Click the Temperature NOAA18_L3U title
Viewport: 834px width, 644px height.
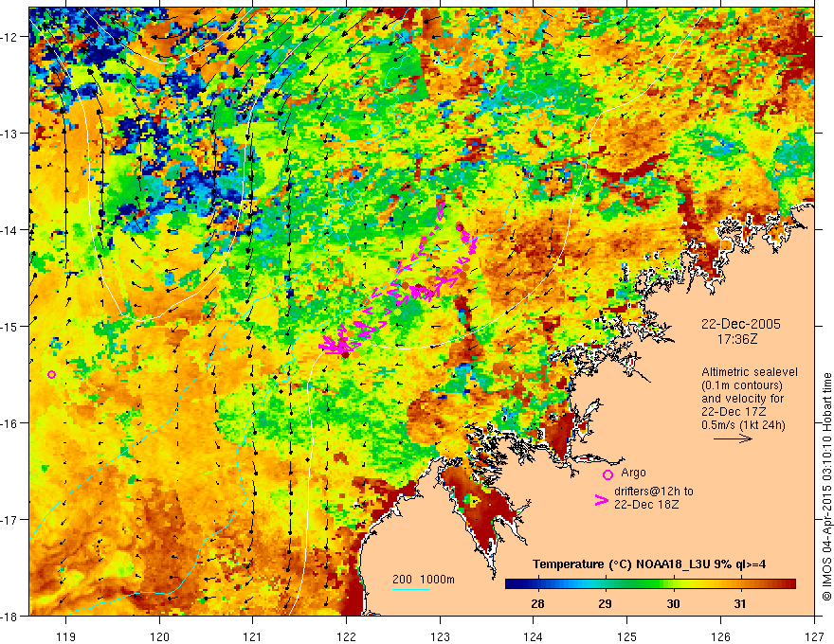[x=649, y=564]
